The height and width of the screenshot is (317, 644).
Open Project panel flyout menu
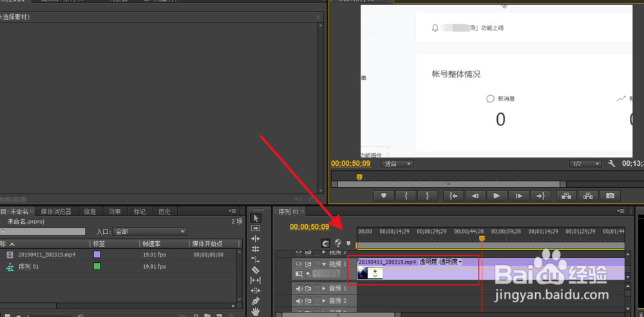[233, 211]
